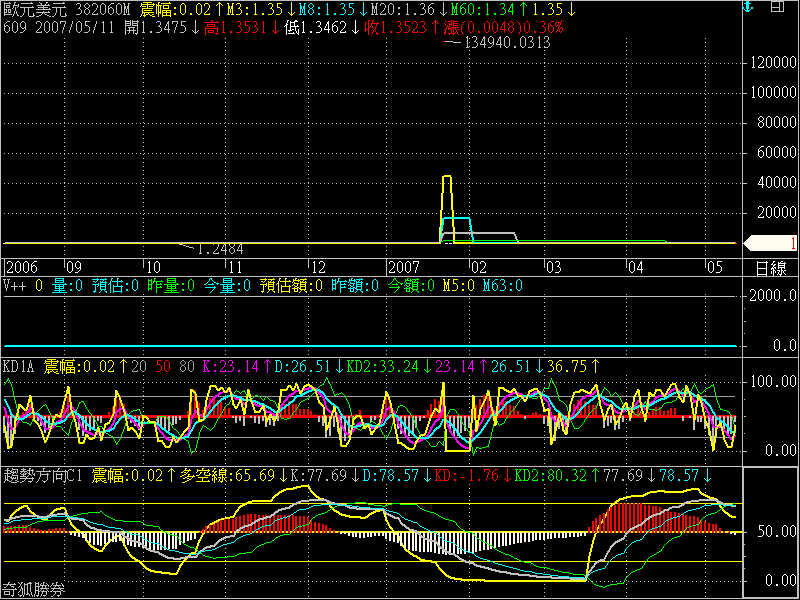800x600 pixels.
Task: Click the cyan anchor icon at top right
Action: [x=745, y=8]
